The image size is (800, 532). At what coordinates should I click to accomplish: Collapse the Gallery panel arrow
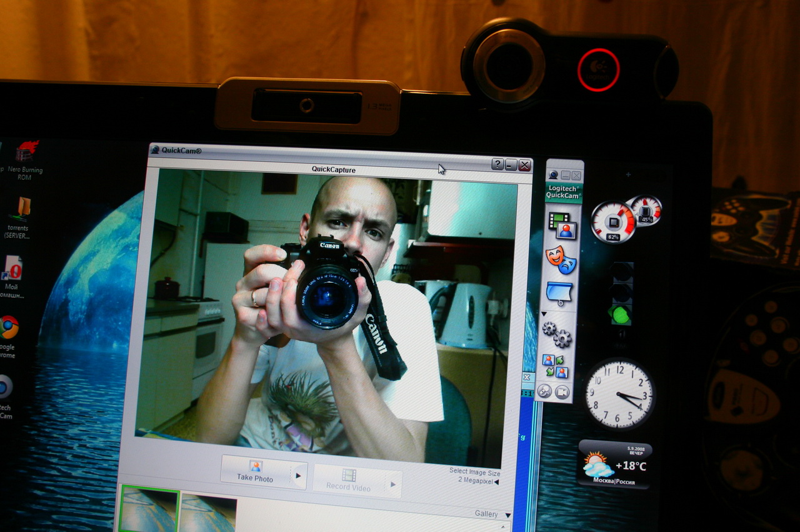pyautogui.click(x=508, y=515)
